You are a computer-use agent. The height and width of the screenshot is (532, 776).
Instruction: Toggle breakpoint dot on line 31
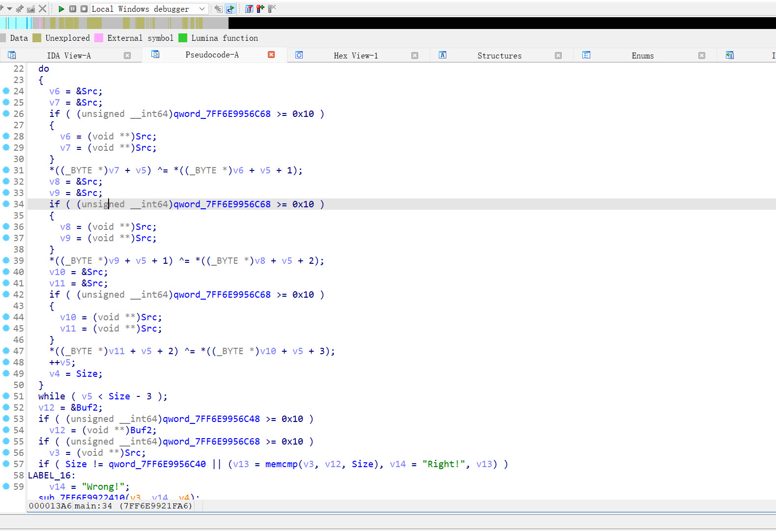6,170
